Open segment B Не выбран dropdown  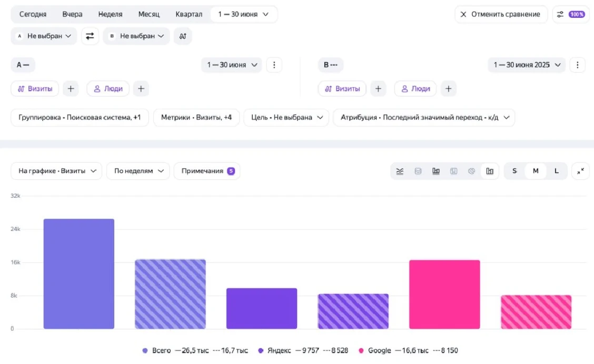[x=136, y=36]
